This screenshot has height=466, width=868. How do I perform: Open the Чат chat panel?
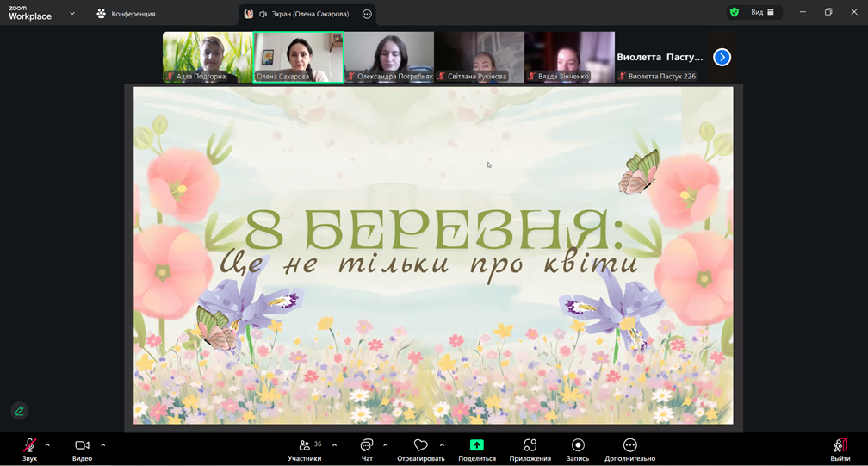pos(367,446)
